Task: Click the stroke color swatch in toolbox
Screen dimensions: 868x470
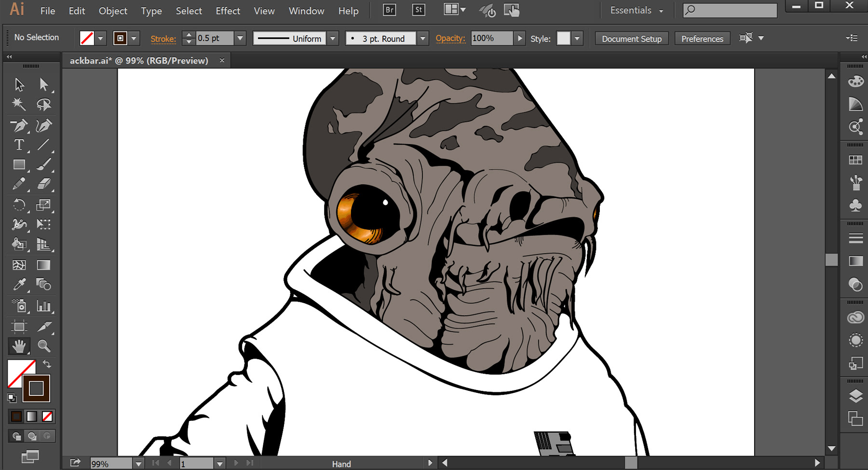Action: [36, 389]
